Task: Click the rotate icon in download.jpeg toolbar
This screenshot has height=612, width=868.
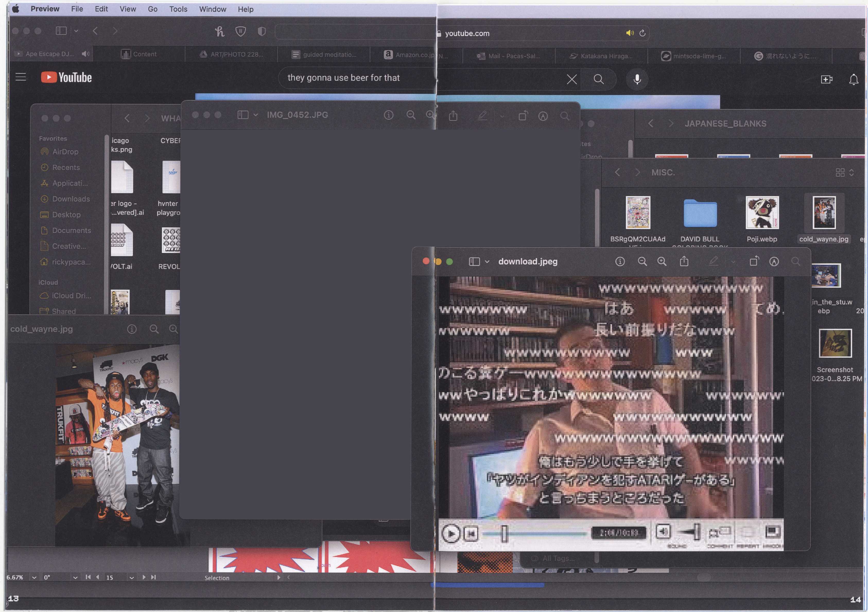Action: pyautogui.click(x=753, y=261)
